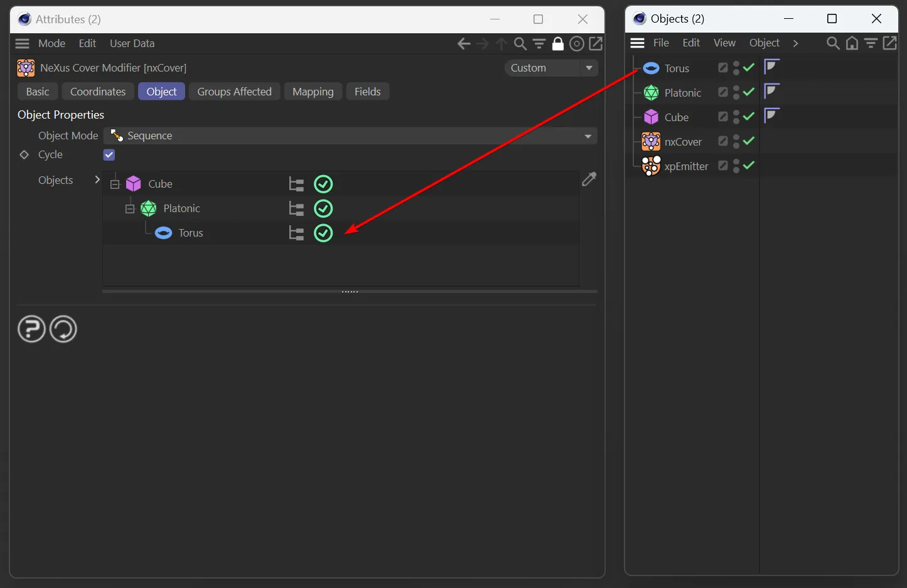Viewport: 907px width, 588px height.
Task: Click the home icon in Objects manager
Action: click(x=852, y=43)
